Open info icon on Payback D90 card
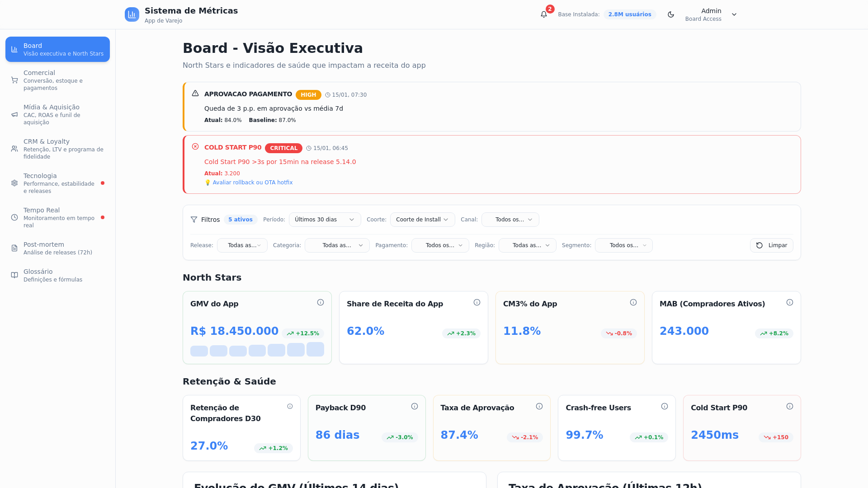 tap(415, 406)
